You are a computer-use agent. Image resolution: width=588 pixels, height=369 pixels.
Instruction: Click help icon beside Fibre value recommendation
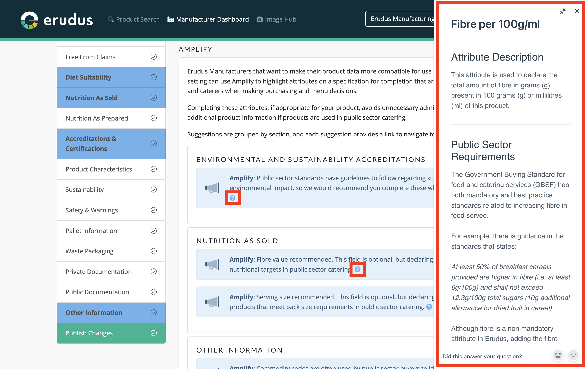357,269
